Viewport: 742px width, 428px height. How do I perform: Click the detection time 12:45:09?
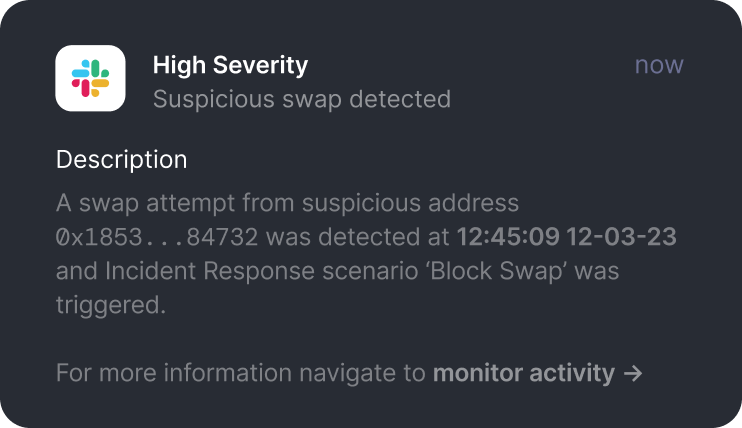click(508, 237)
